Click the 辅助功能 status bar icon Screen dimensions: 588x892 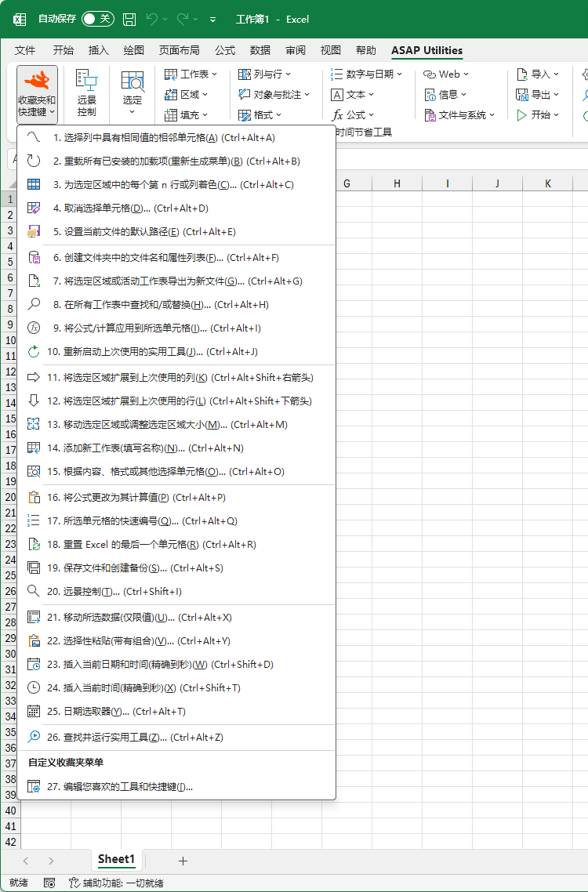coord(74,883)
